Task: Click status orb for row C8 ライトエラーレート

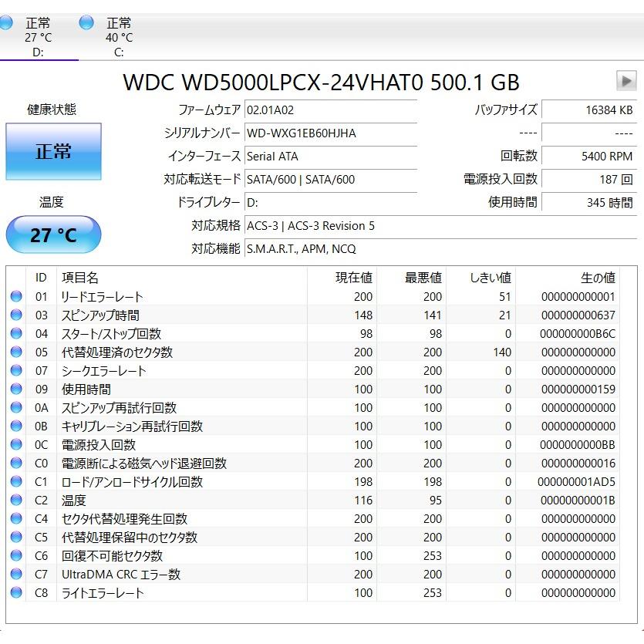Action: [x=16, y=592]
